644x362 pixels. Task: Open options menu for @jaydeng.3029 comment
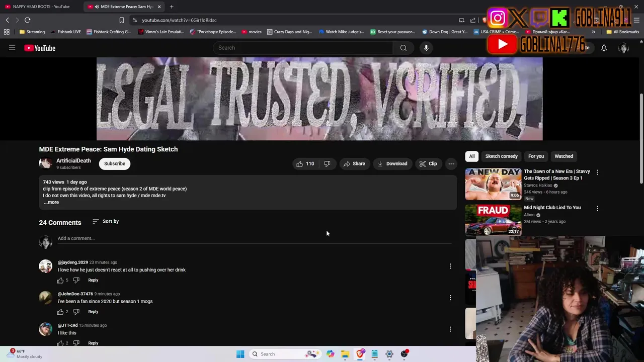click(x=450, y=266)
